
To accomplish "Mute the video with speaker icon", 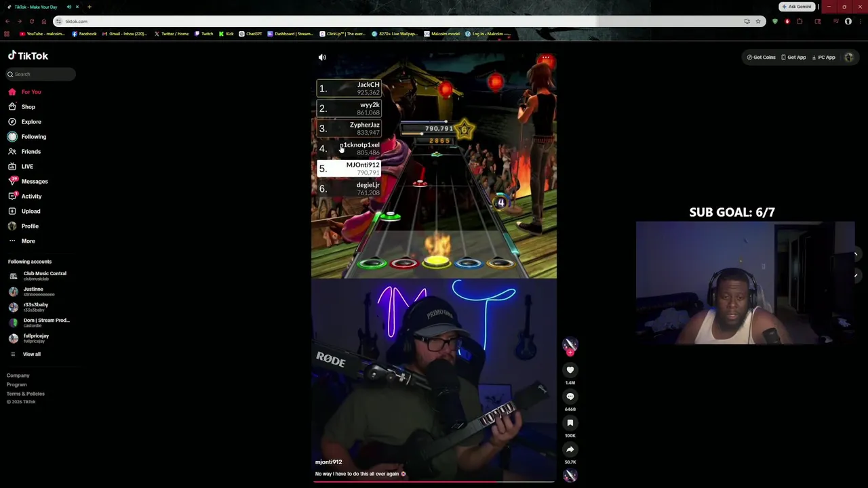I will tap(322, 58).
